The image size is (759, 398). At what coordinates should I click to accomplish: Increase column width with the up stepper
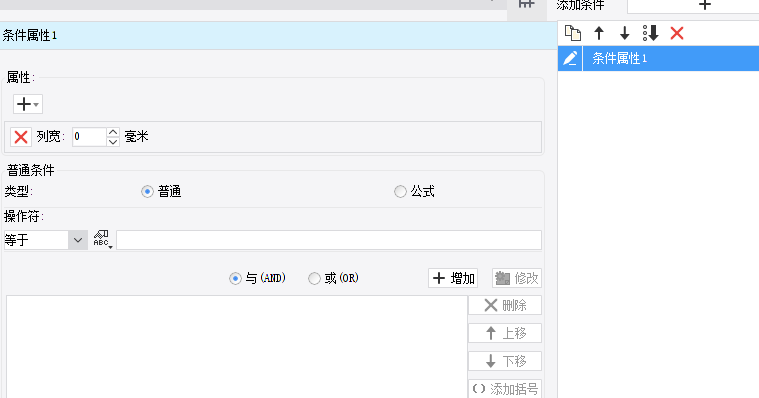[113, 132]
